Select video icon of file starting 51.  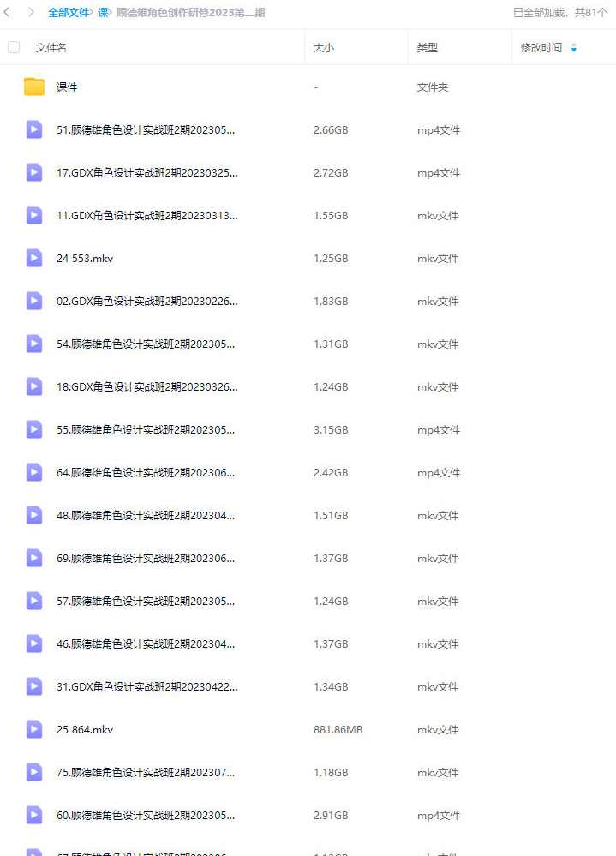(33, 130)
